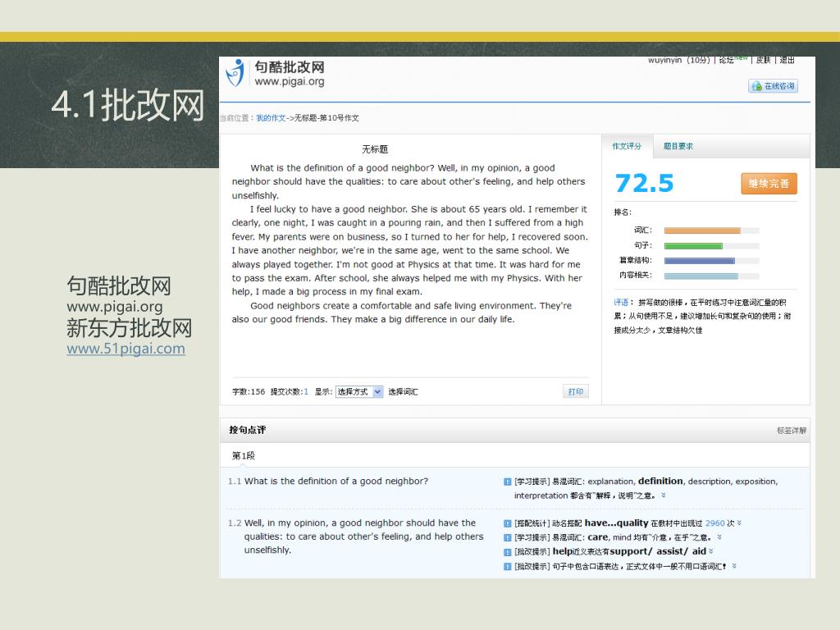This screenshot has width=840, height=630.
Task: Click the 评语 comment label
Action: (x=621, y=302)
